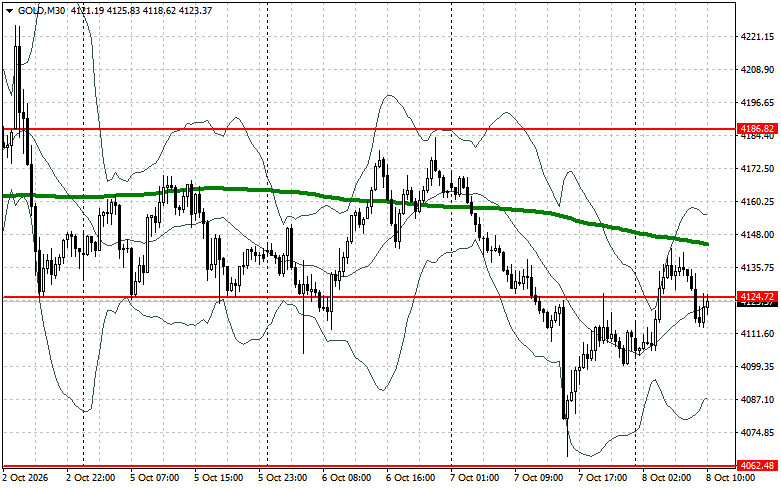Image resolution: width=781 pixels, height=489 pixels.
Task: Click the 2 Oct 2026 time label
Action: click(25, 478)
